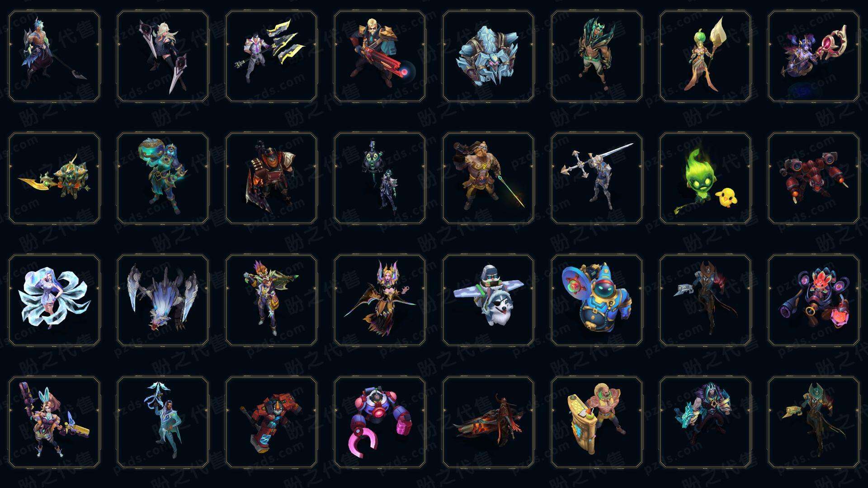Pick the armored soldier with red cannon

pos(380,56)
